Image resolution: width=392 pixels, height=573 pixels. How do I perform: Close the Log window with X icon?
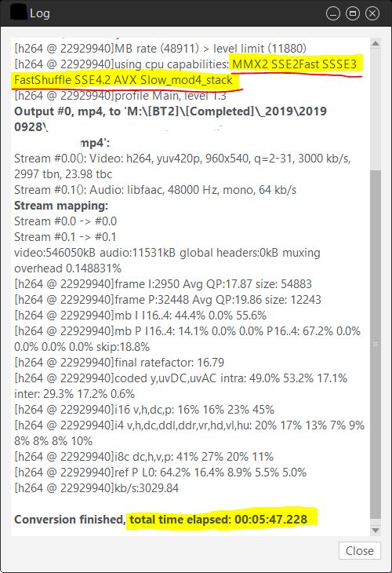click(x=372, y=13)
